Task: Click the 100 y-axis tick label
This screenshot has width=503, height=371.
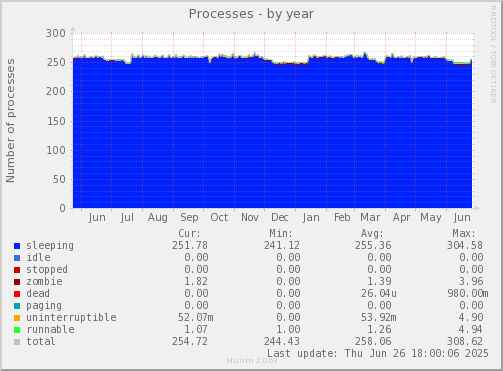Action: pyautogui.click(x=56, y=150)
